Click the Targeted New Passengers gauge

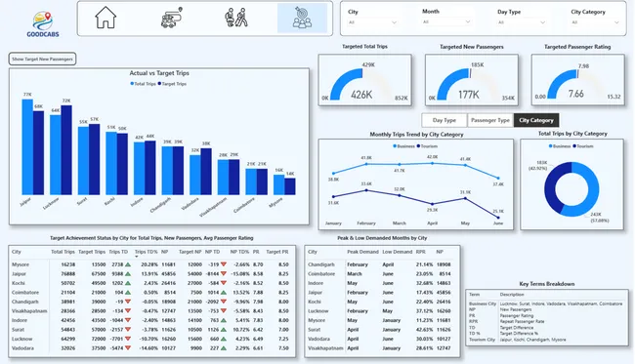[x=472, y=80]
